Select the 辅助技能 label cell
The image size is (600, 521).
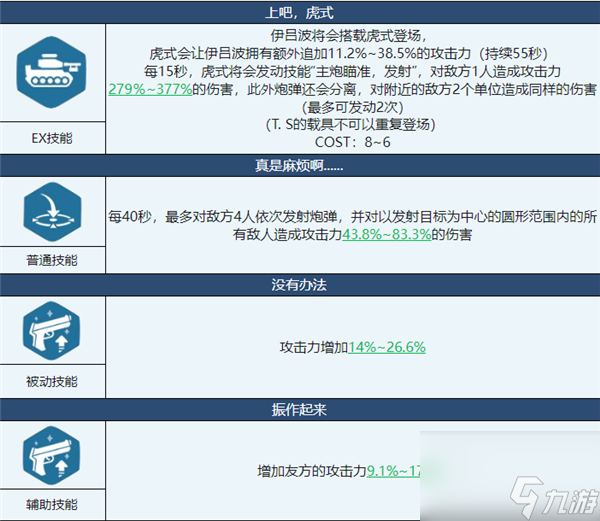click(51, 504)
